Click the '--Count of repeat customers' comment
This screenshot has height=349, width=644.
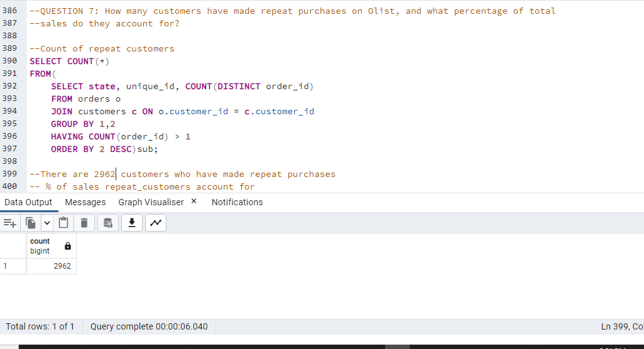(102, 49)
